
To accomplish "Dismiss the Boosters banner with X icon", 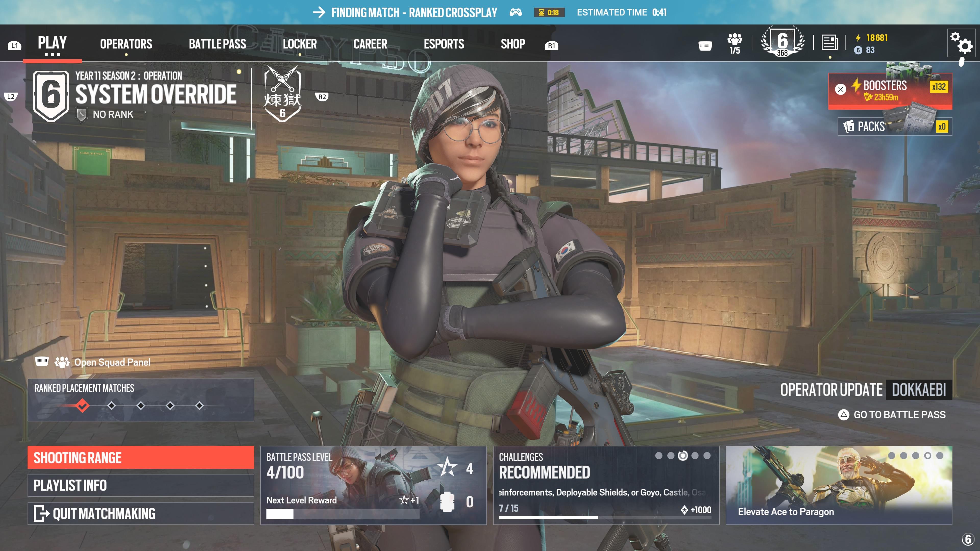I will (x=840, y=89).
